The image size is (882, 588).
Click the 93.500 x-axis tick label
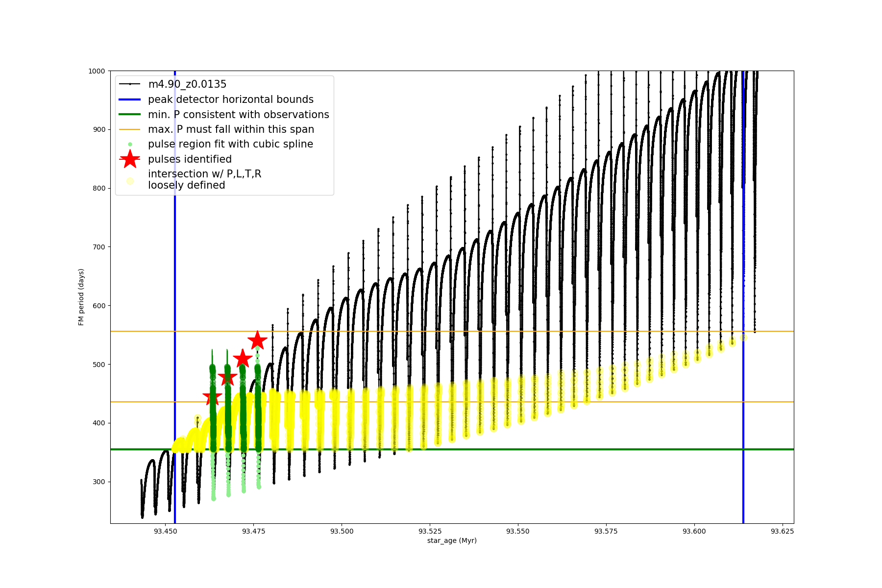coord(342,531)
